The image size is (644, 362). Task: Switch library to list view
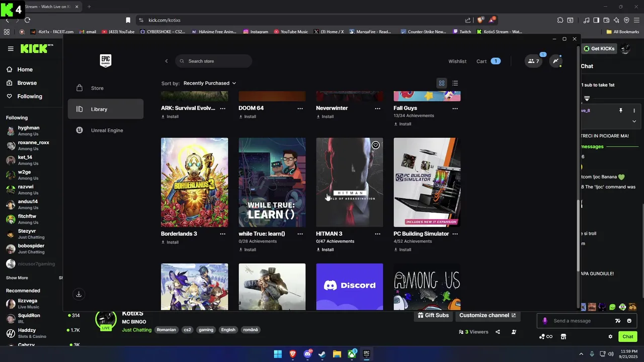click(455, 83)
